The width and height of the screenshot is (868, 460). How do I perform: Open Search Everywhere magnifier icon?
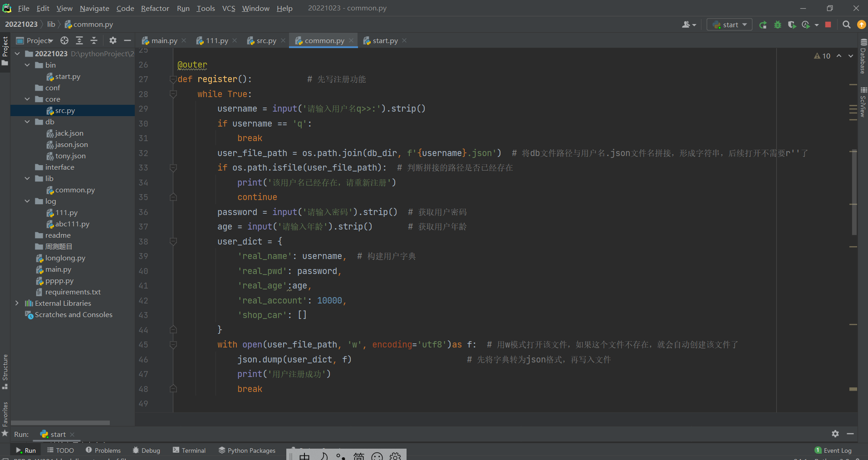pyautogui.click(x=847, y=25)
